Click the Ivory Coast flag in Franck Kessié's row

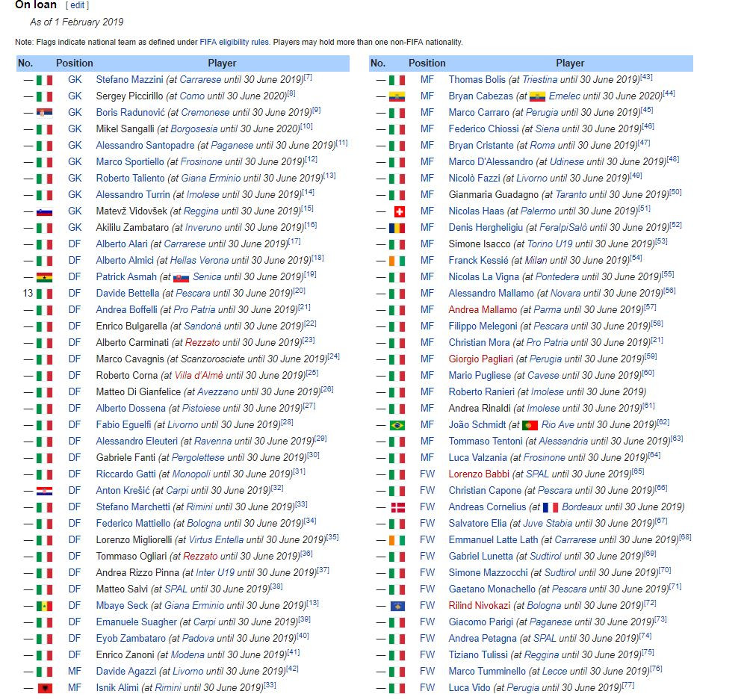(397, 261)
